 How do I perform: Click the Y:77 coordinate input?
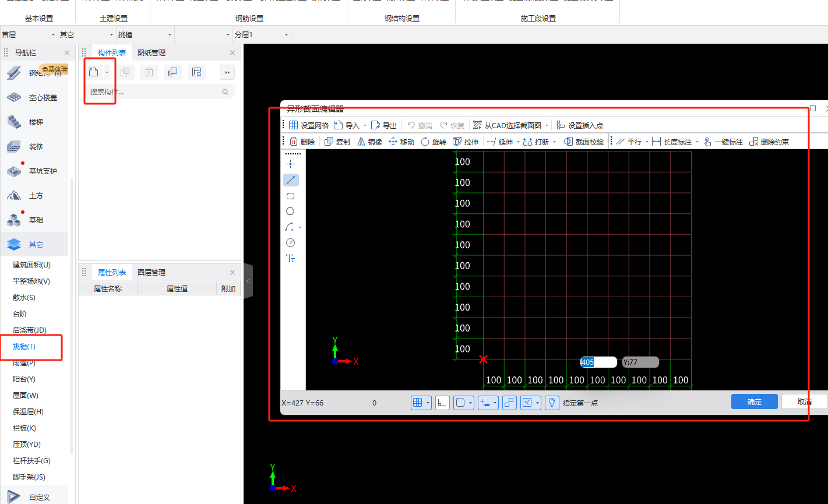(640, 362)
